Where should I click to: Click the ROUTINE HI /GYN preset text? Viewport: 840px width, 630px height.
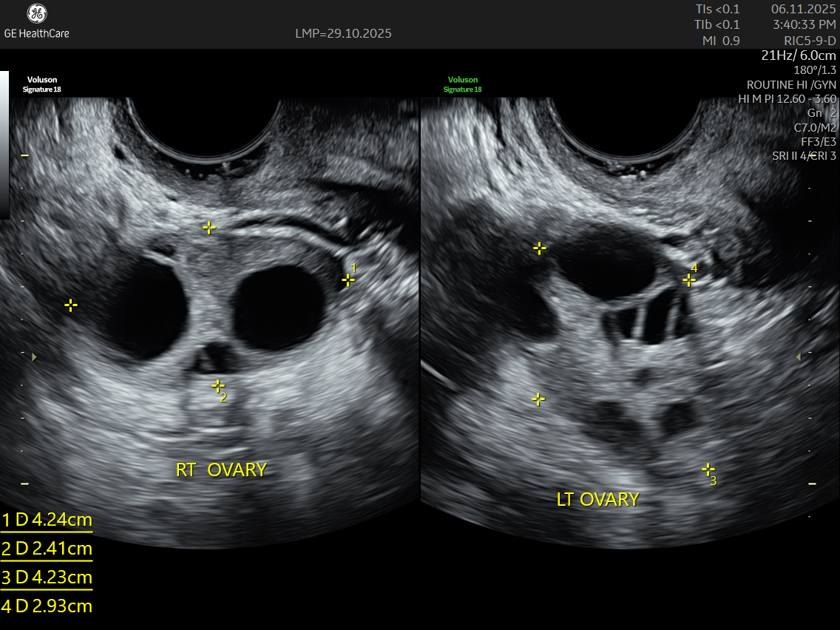(x=791, y=84)
